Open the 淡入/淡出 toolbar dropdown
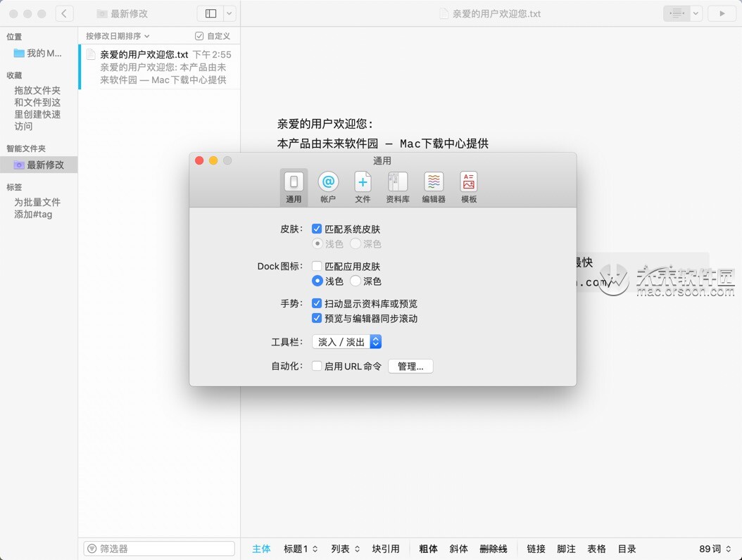This screenshot has width=742, height=560. [x=347, y=342]
